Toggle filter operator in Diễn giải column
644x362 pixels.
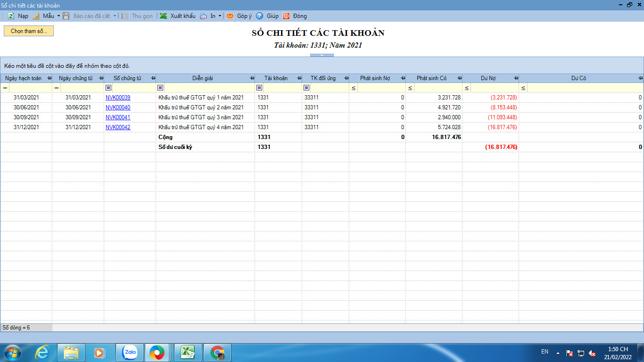pyautogui.click(x=160, y=88)
